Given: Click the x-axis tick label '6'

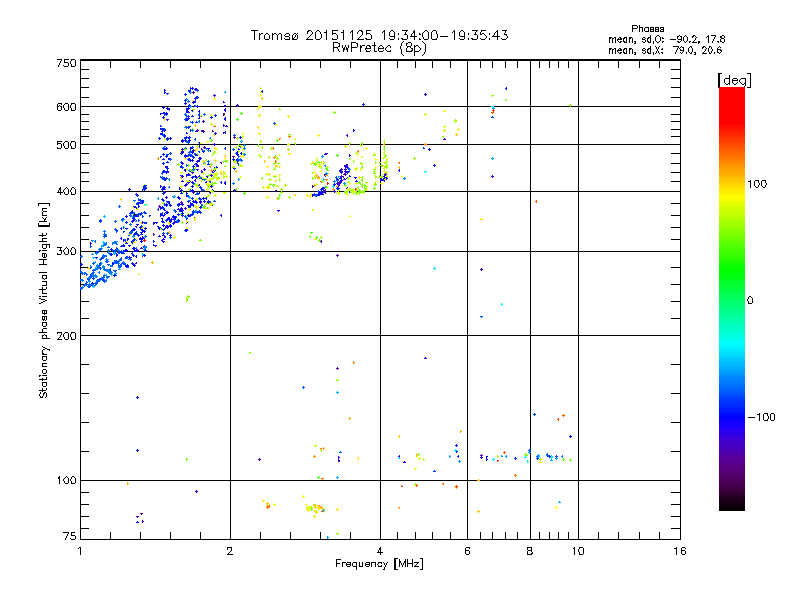Looking at the screenshot, I should coord(467,551).
